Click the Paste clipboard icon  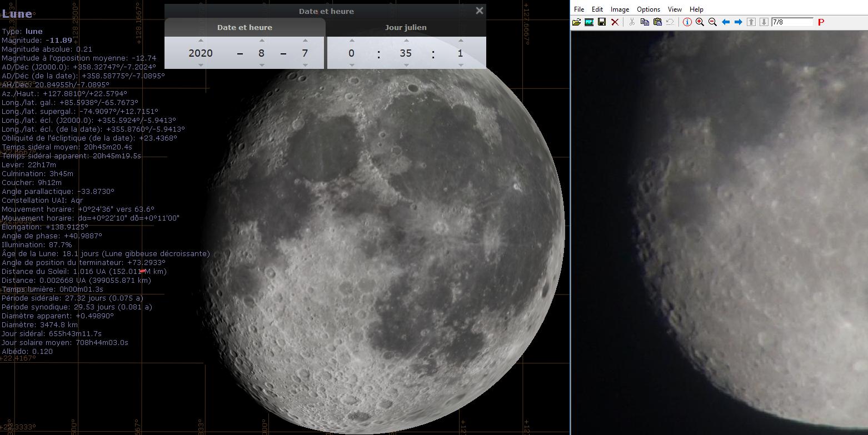tap(657, 22)
